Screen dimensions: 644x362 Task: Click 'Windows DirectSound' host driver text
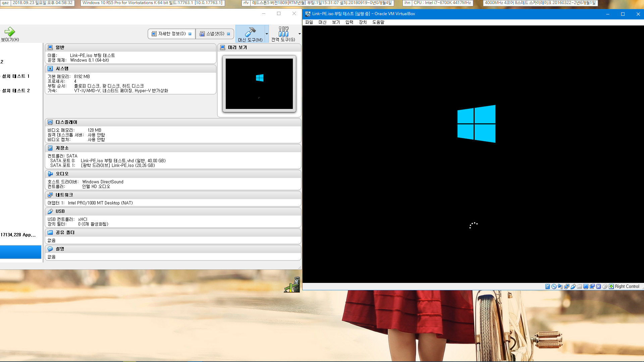click(103, 182)
